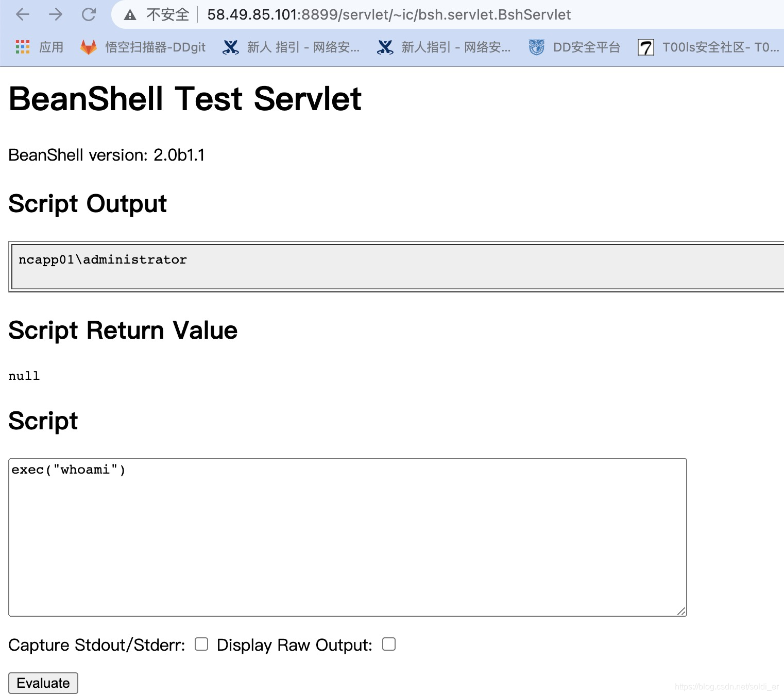This screenshot has width=784, height=696.
Task: Click the Evaluate button
Action: click(x=43, y=683)
